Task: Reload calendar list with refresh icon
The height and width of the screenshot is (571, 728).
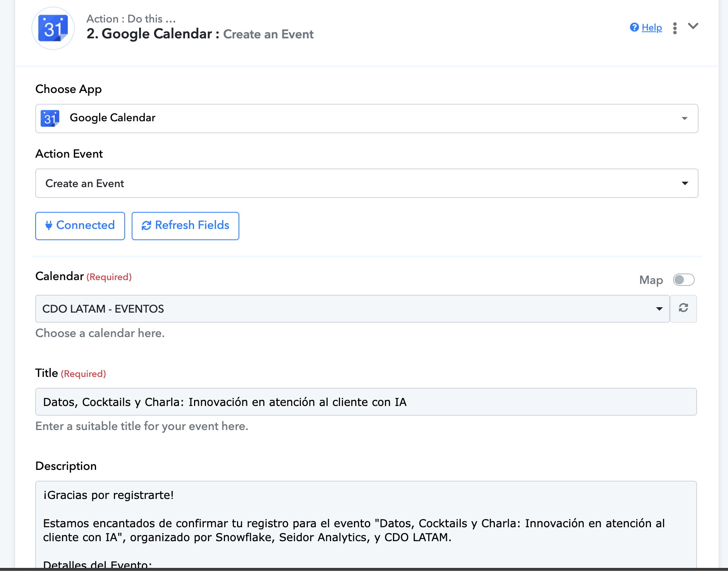Action: [x=683, y=308]
